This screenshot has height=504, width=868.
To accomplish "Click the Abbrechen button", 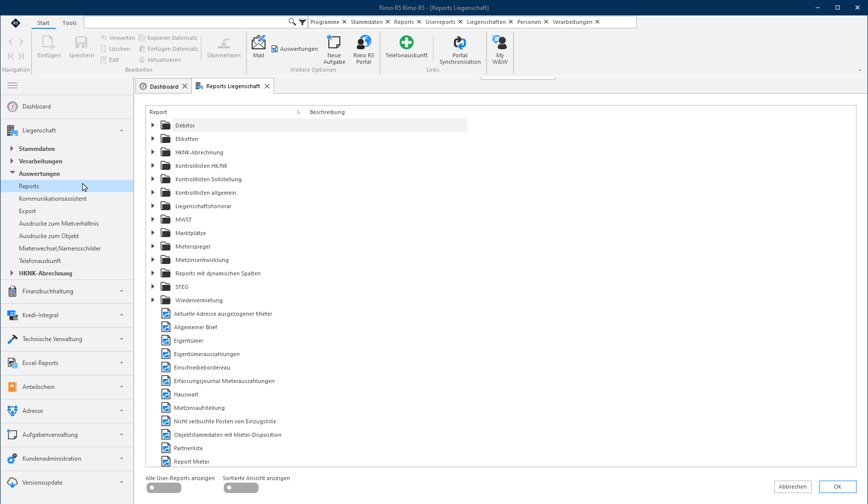I will [793, 487].
